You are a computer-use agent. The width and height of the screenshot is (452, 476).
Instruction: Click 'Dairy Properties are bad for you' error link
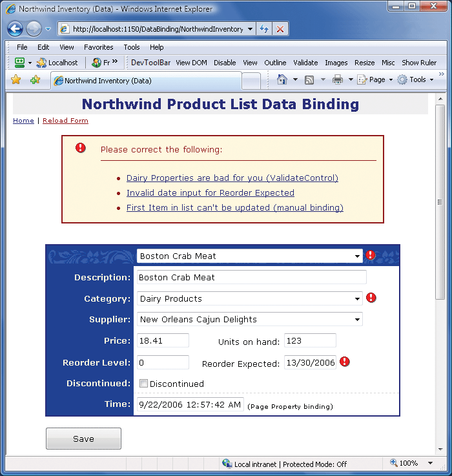(x=232, y=178)
